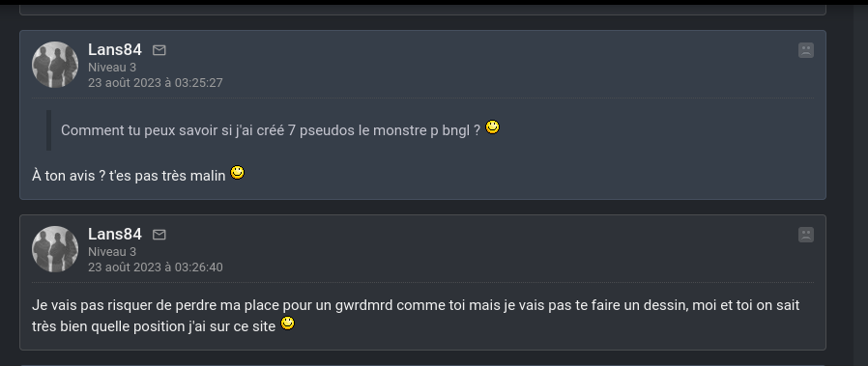Viewport: 868px width, 366px height.
Task: Click the quoted text about 7 pseudos
Action: tap(270, 130)
